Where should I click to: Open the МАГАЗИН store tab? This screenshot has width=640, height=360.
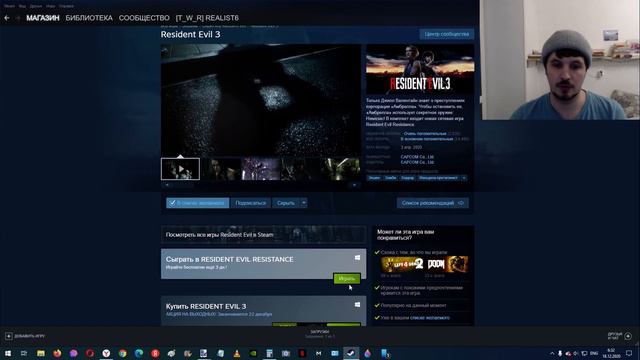43,18
